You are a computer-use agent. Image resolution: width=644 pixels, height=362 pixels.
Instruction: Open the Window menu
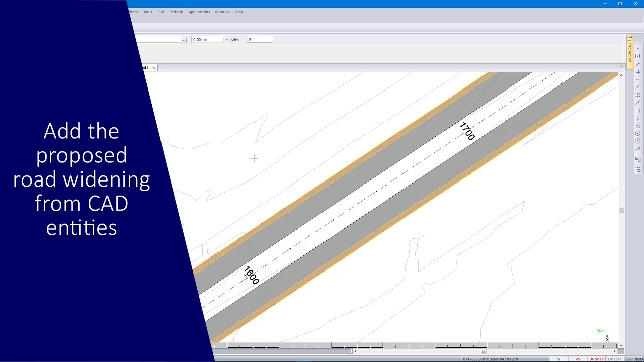coord(222,12)
